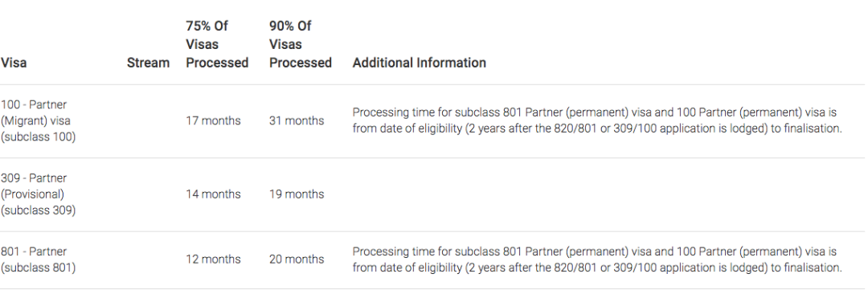Click the 75% Of Visas Processed header

coord(217,44)
